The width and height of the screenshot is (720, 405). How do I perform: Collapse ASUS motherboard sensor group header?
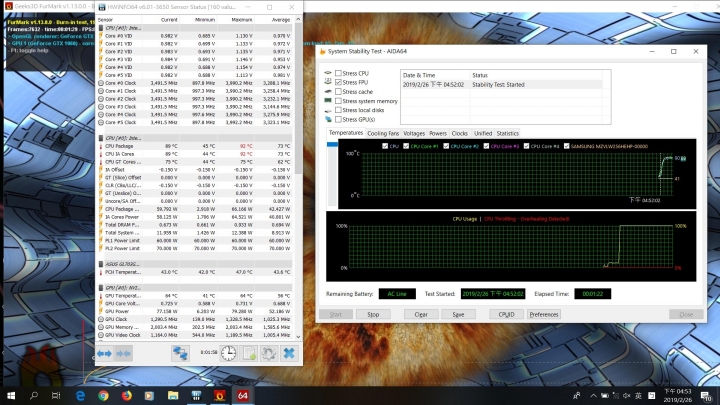[195, 264]
